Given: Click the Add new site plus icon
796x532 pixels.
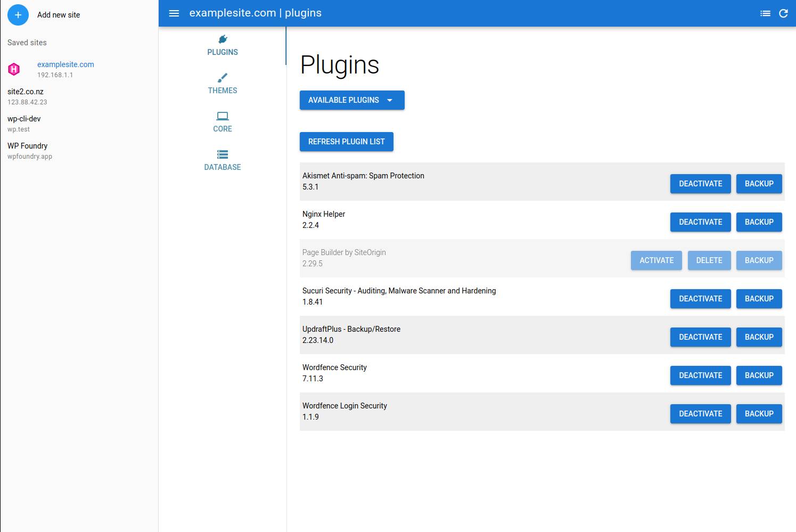Looking at the screenshot, I should tap(18, 15).
